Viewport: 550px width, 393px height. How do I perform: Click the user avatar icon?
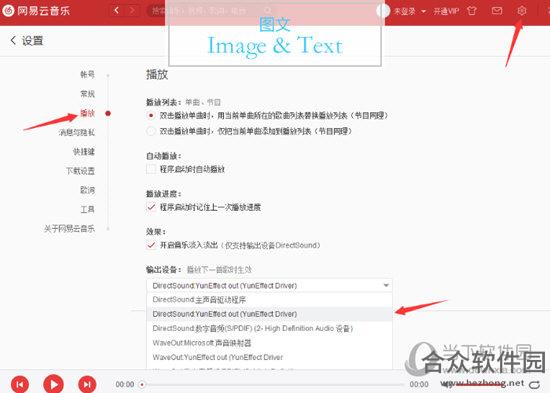(383, 11)
